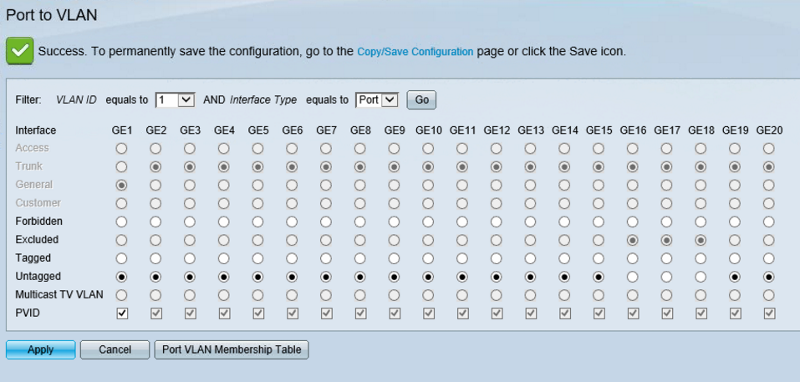Select Access radio for GE11
This screenshot has width=800, height=382.
[462, 148]
